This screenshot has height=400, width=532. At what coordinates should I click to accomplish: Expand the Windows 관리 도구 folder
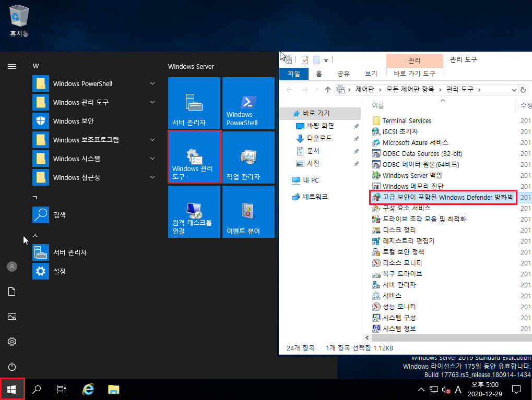[x=152, y=102]
